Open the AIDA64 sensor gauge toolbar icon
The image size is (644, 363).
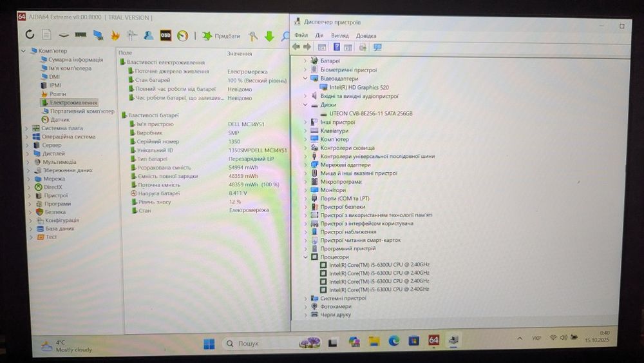coord(182,35)
